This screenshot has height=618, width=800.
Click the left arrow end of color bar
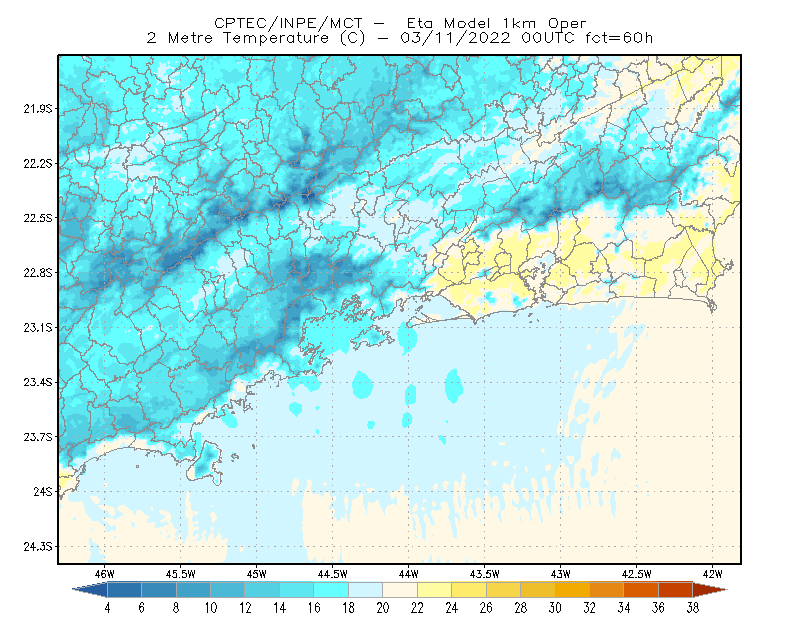(90, 590)
